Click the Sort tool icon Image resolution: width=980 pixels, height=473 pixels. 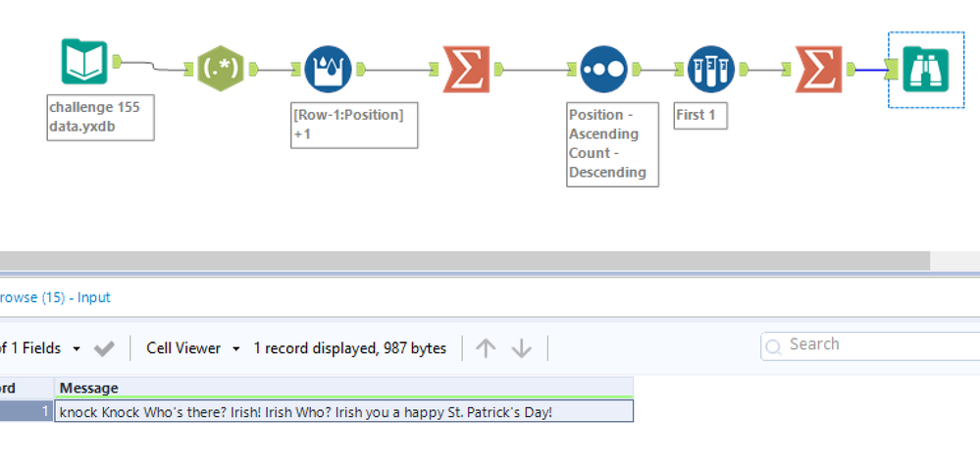coord(603,69)
